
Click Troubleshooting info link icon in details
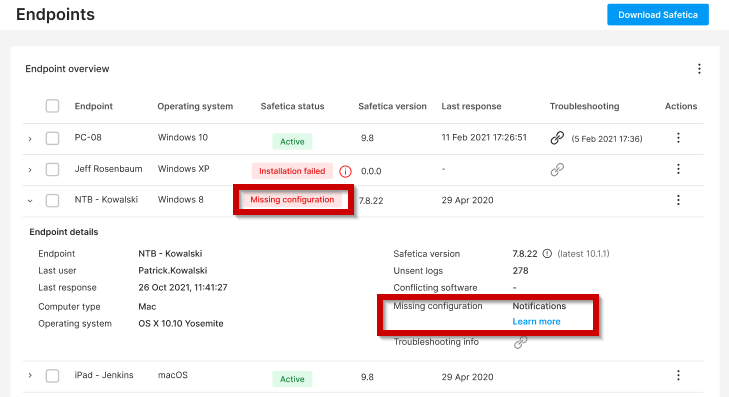click(520, 343)
